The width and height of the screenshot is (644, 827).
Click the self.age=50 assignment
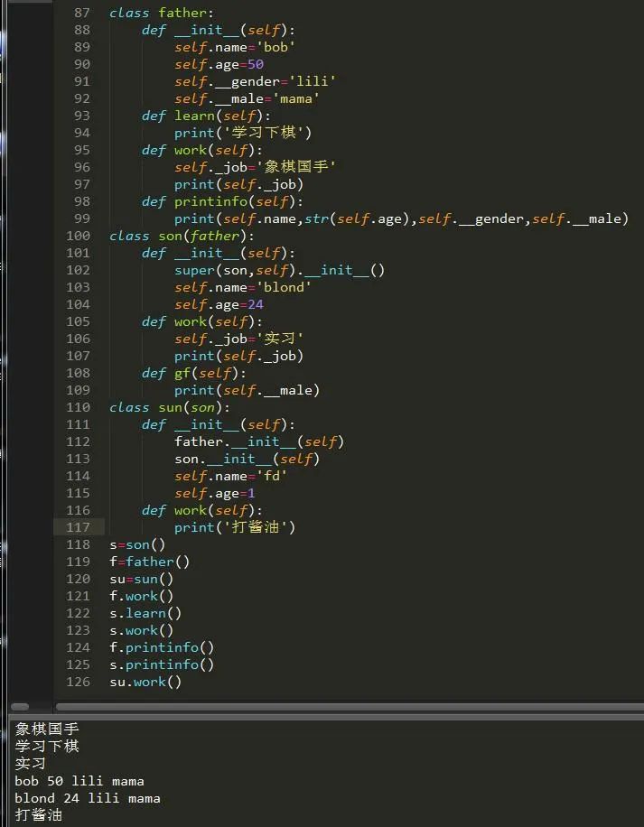pyautogui.click(x=219, y=64)
